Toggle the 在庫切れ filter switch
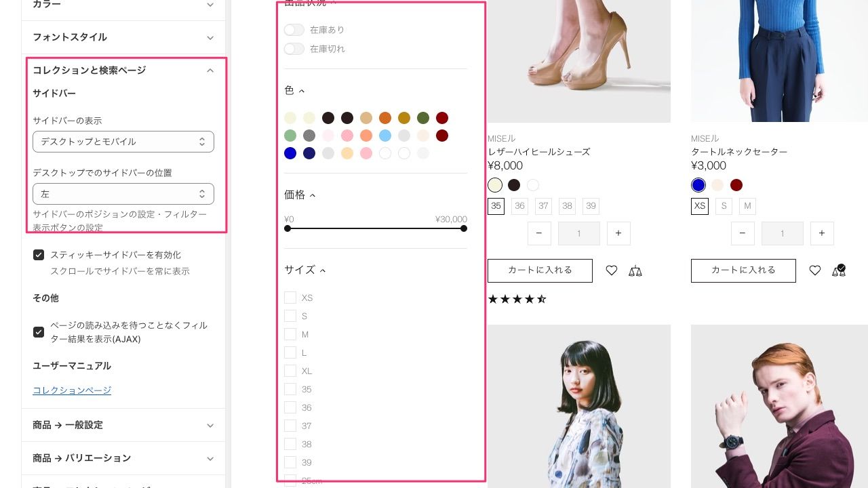Screen dimensions: 868x488 pos(294,49)
